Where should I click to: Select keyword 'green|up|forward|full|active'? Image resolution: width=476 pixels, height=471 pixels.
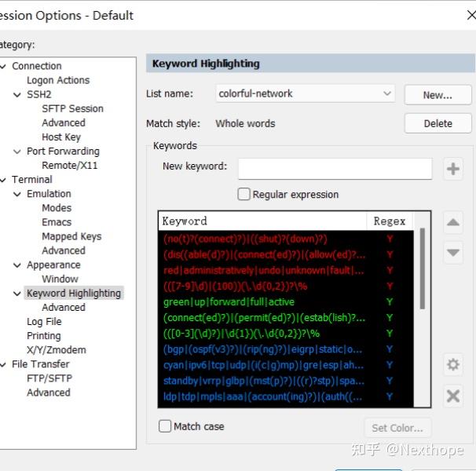286,302
